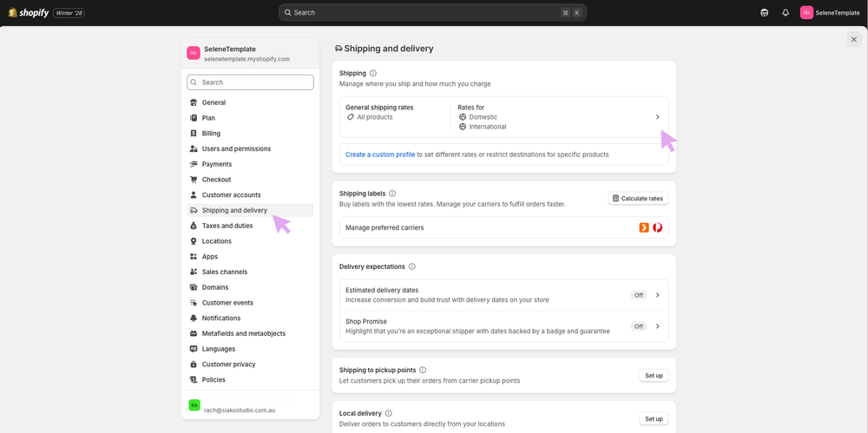Viewport: 868px width, 433px height.
Task: Click info icon beside Delivery expectations
Action: tap(412, 267)
